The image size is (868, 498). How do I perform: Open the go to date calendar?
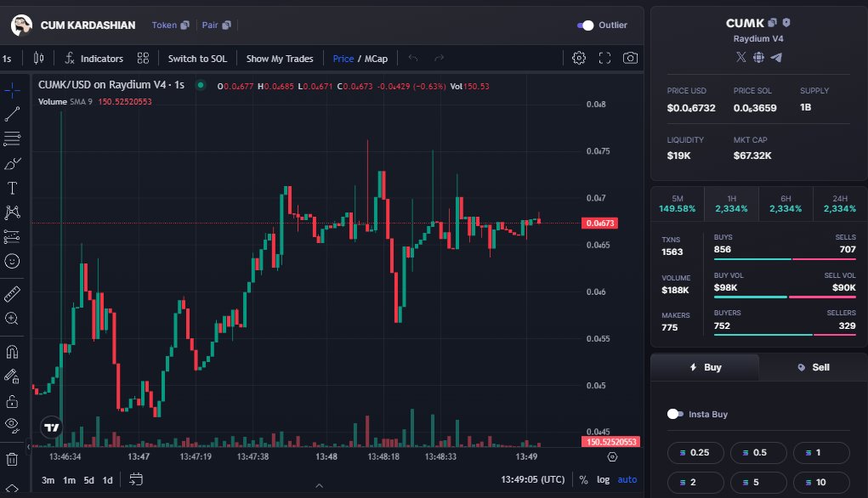(x=136, y=479)
